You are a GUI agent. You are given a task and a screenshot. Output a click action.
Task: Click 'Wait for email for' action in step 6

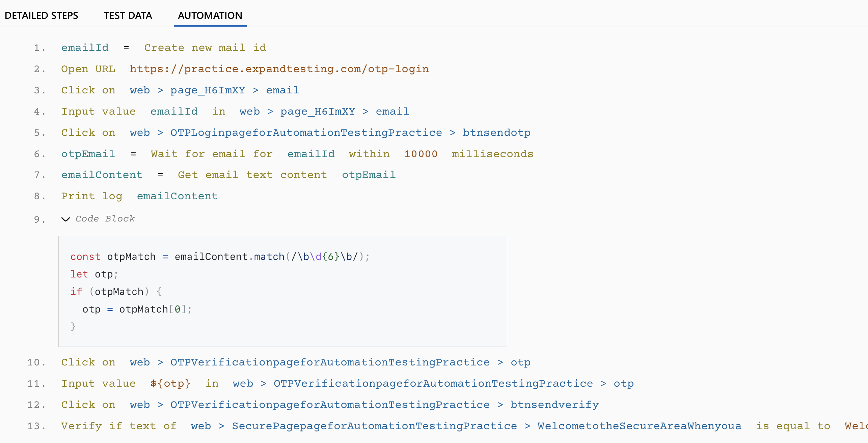[x=212, y=154]
